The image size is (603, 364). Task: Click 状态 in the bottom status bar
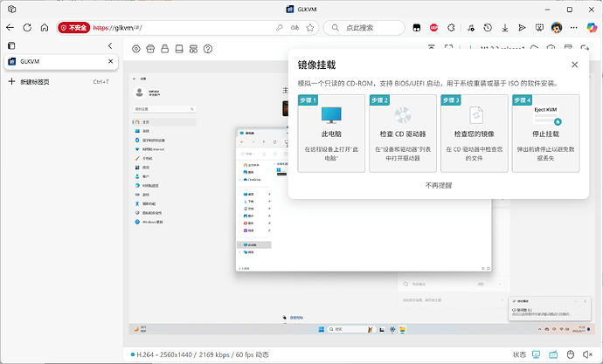tap(519, 354)
